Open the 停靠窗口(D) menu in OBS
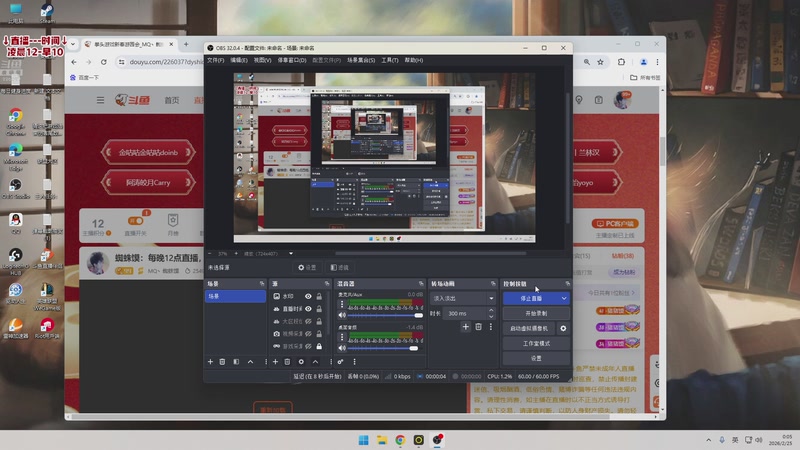 coord(292,60)
